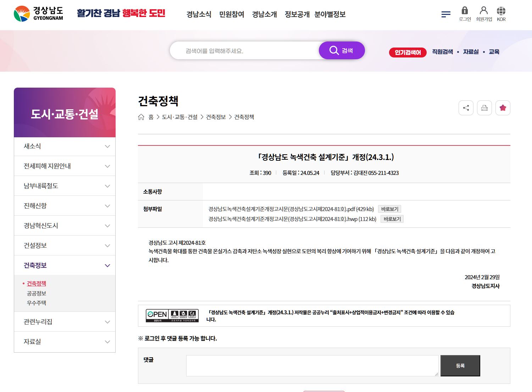
Task: Open the 경남소식 top menu
Action: tap(199, 15)
